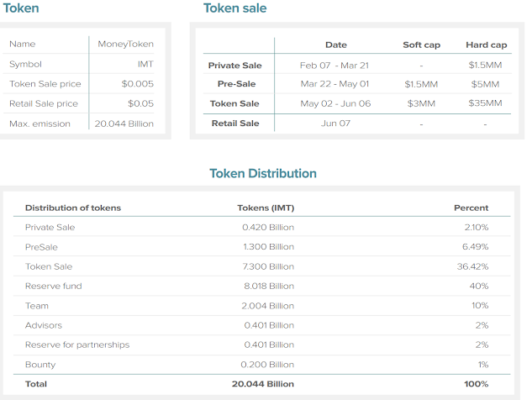Click the '10%' percent value
Viewport: 532px width, 400px height.
[x=480, y=305]
